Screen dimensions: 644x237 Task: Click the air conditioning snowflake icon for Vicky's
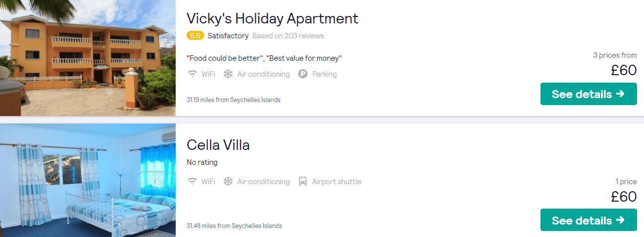(x=228, y=74)
